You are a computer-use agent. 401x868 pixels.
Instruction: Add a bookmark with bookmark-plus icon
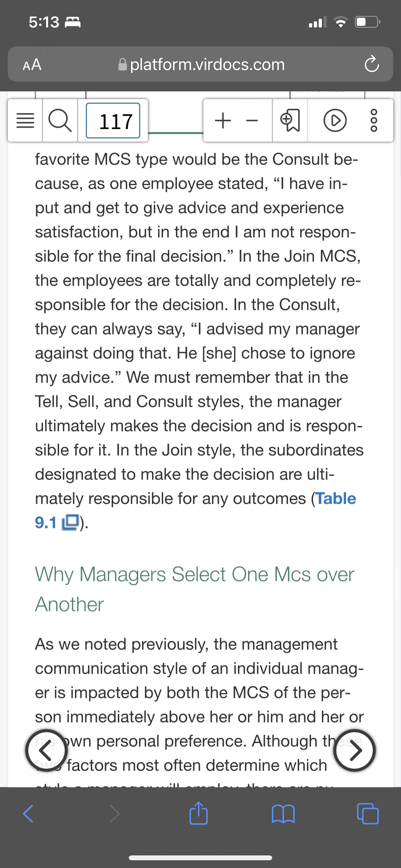click(x=290, y=121)
